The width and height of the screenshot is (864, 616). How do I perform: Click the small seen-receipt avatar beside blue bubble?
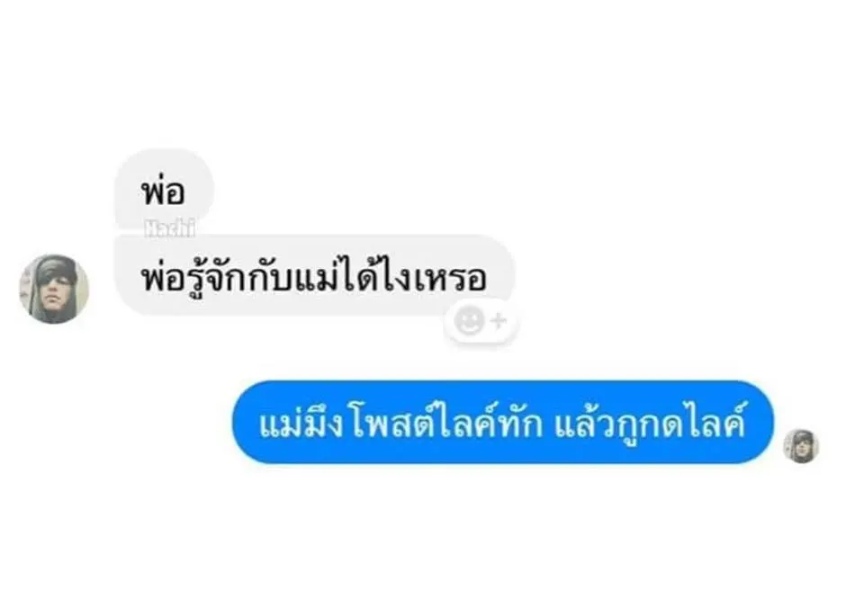point(801,446)
